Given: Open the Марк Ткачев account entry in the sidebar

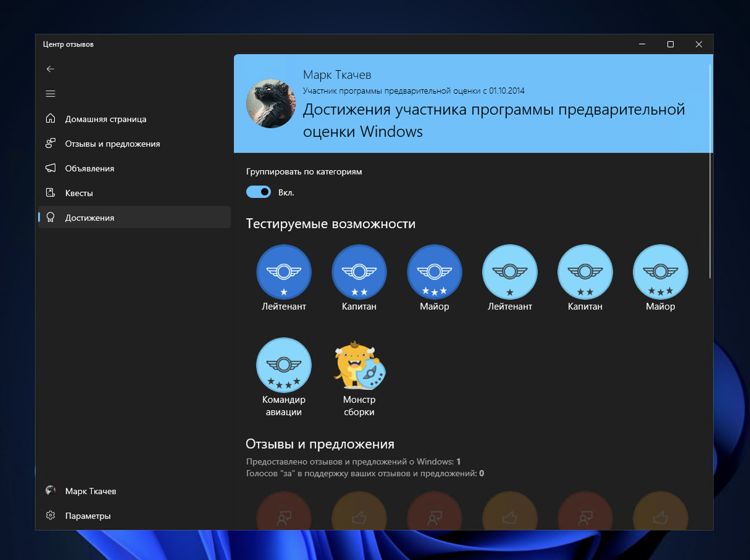Looking at the screenshot, I should (x=134, y=491).
